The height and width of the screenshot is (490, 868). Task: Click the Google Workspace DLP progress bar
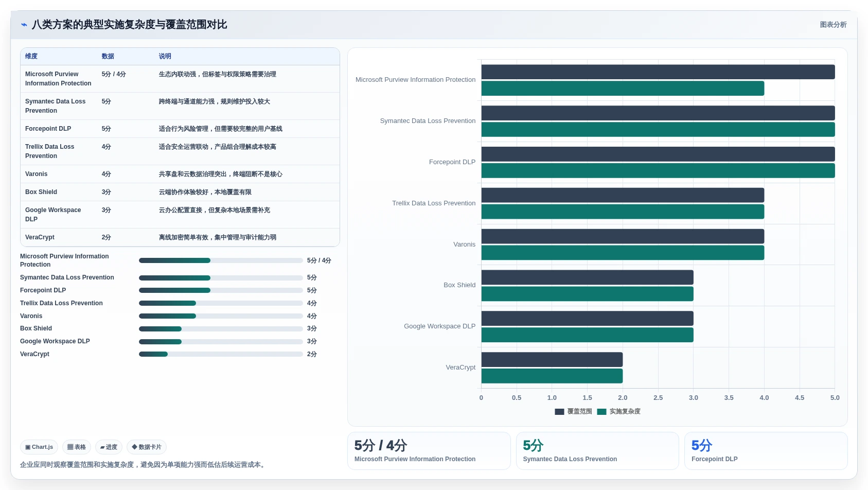(x=221, y=342)
